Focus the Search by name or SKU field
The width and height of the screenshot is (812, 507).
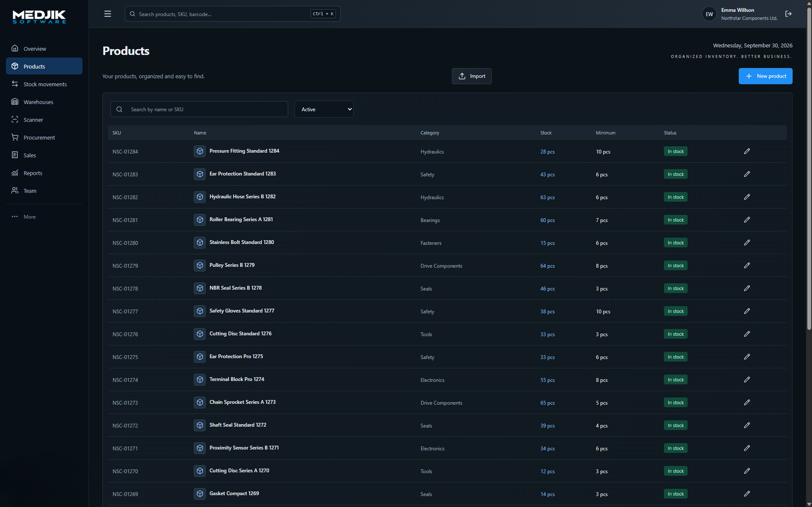pos(199,109)
